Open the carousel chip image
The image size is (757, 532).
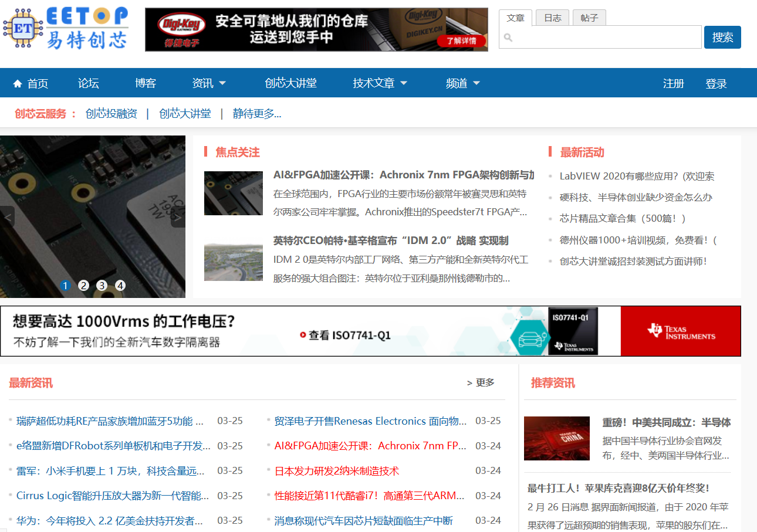[93, 216]
